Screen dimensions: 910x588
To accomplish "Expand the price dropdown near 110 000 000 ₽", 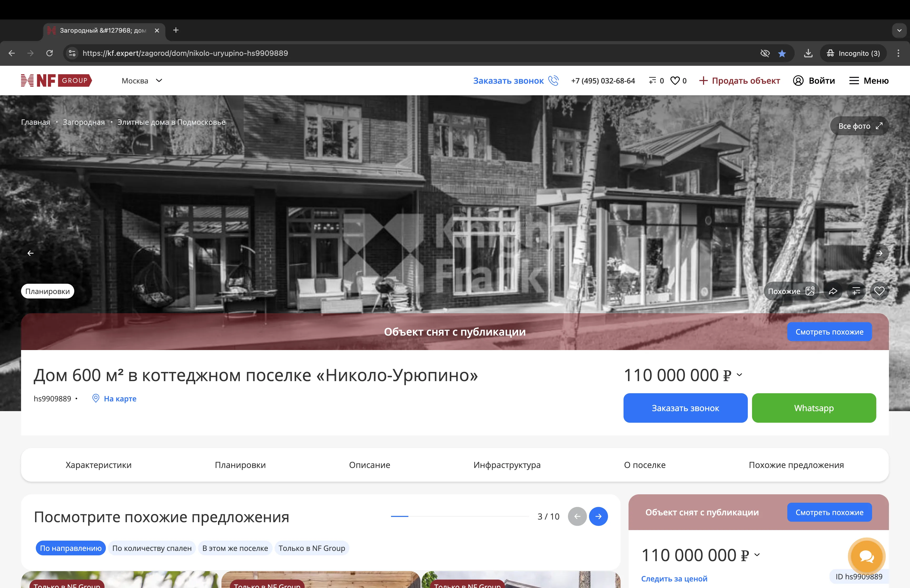I will pos(739,375).
